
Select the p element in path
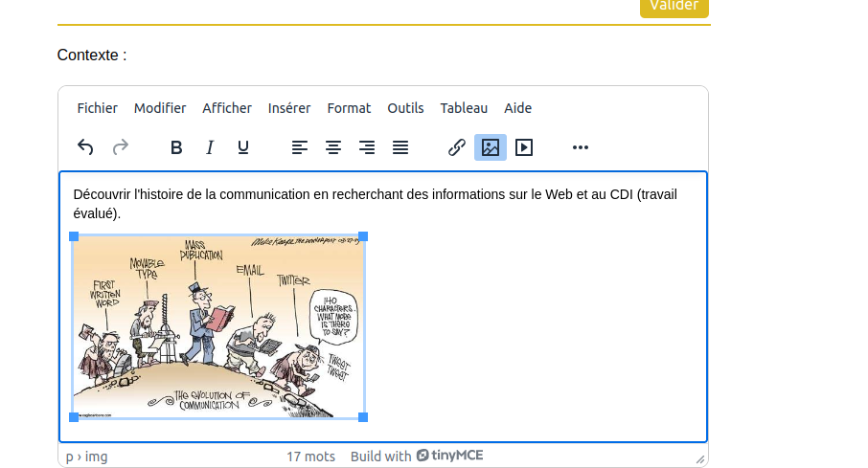coord(70,457)
